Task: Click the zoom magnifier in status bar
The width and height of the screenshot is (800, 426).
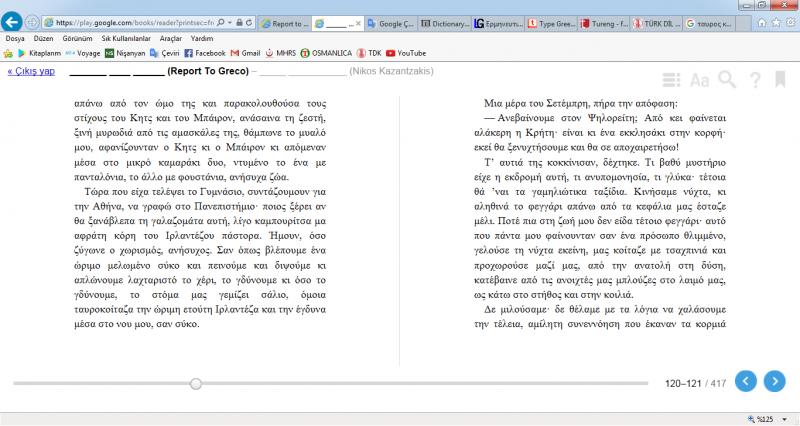Action: (x=752, y=419)
